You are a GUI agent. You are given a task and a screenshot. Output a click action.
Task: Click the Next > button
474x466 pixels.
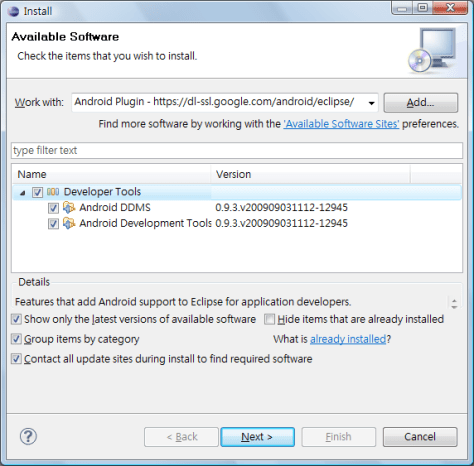point(257,437)
